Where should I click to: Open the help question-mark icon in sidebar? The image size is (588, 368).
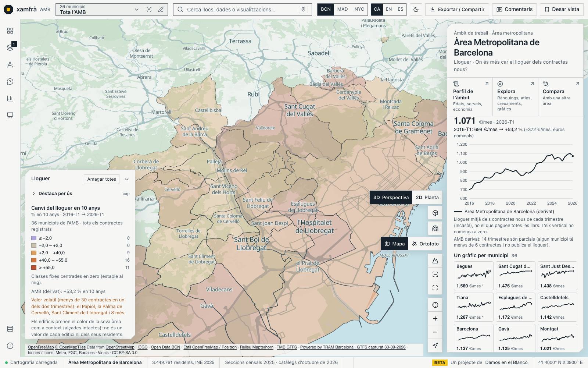pos(10,81)
